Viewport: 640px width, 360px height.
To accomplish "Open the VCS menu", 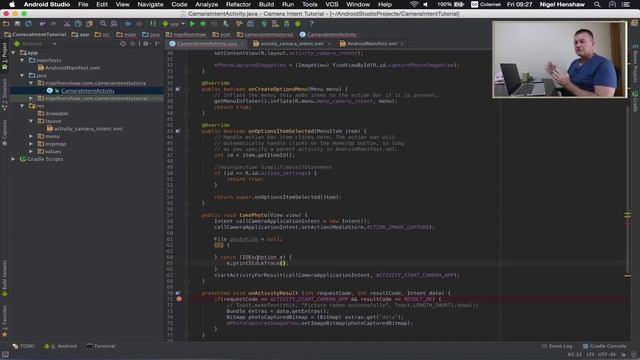I will point(331,4).
